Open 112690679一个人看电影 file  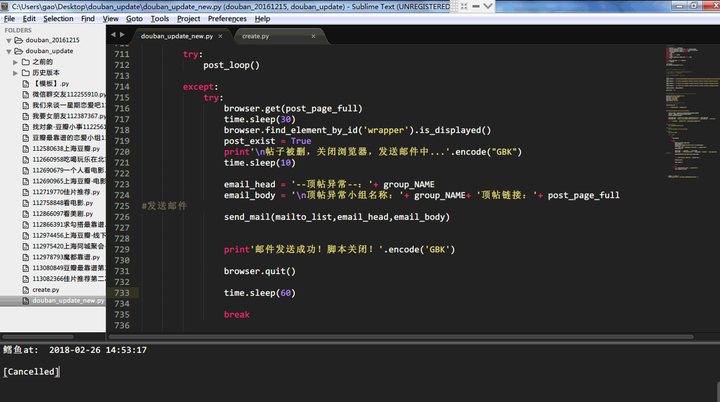(69, 170)
